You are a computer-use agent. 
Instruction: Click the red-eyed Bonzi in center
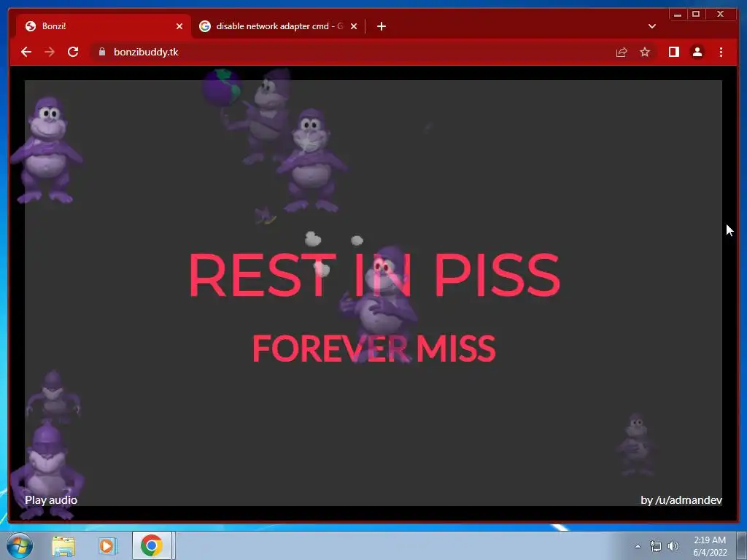(380, 305)
